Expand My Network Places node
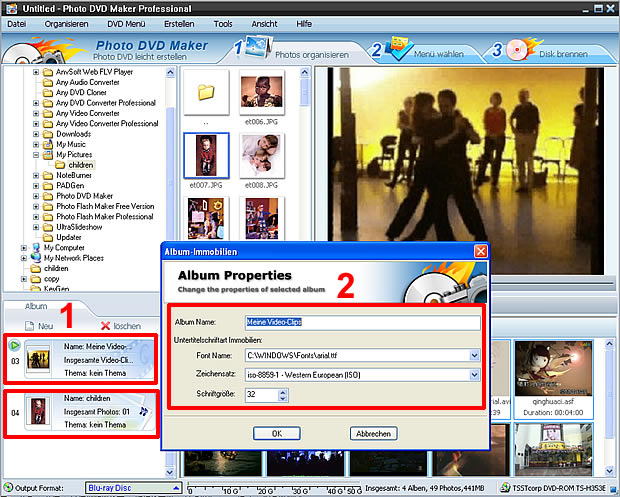The image size is (620, 497). 24,258
